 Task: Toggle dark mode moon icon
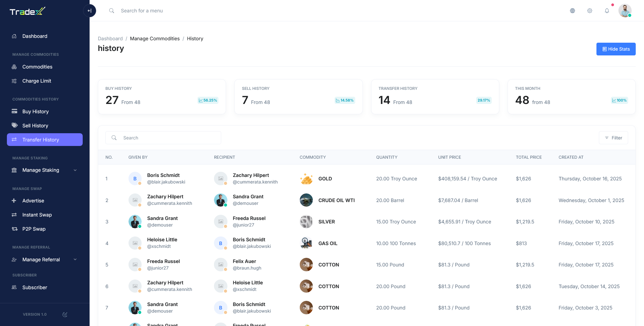tap(65, 314)
